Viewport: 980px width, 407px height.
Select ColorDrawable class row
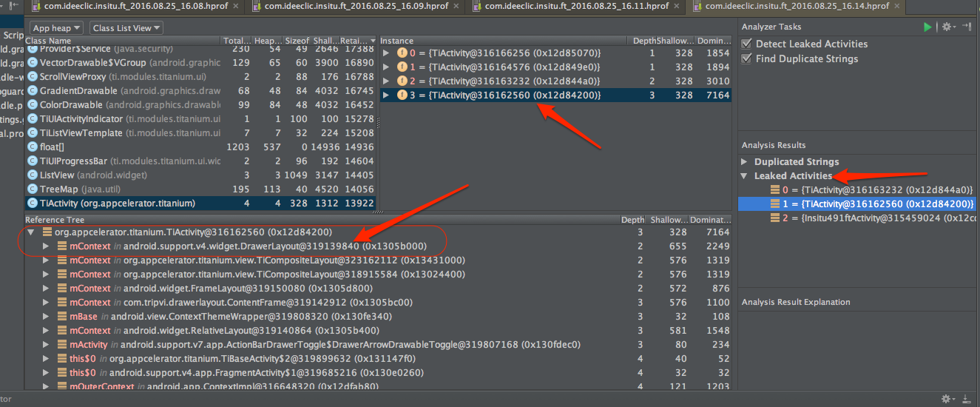pyautogui.click(x=200, y=105)
